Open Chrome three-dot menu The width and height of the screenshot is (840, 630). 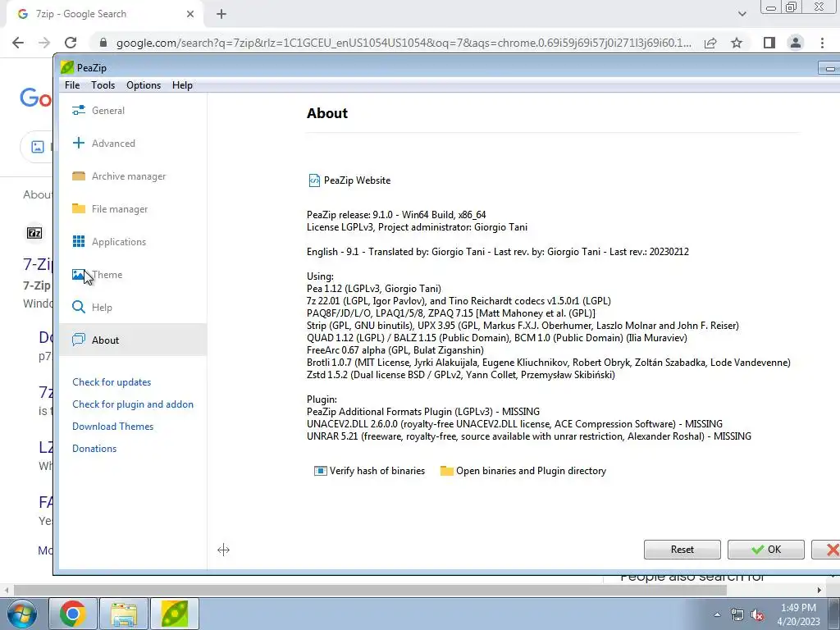[x=822, y=43]
